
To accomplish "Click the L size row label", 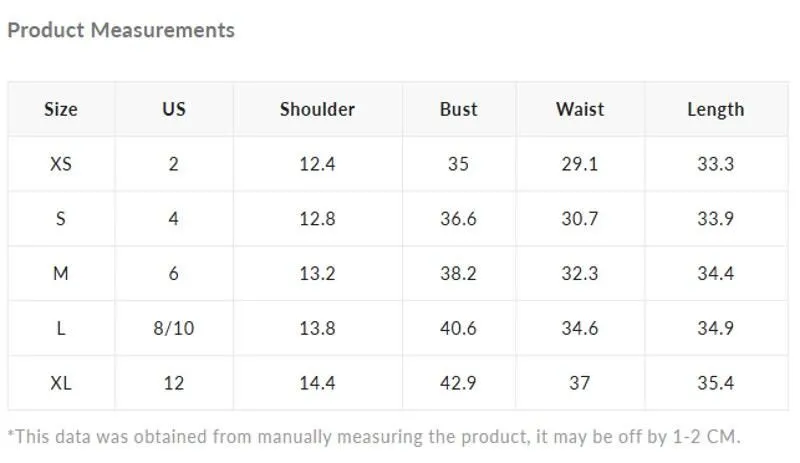I will click(61, 328).
